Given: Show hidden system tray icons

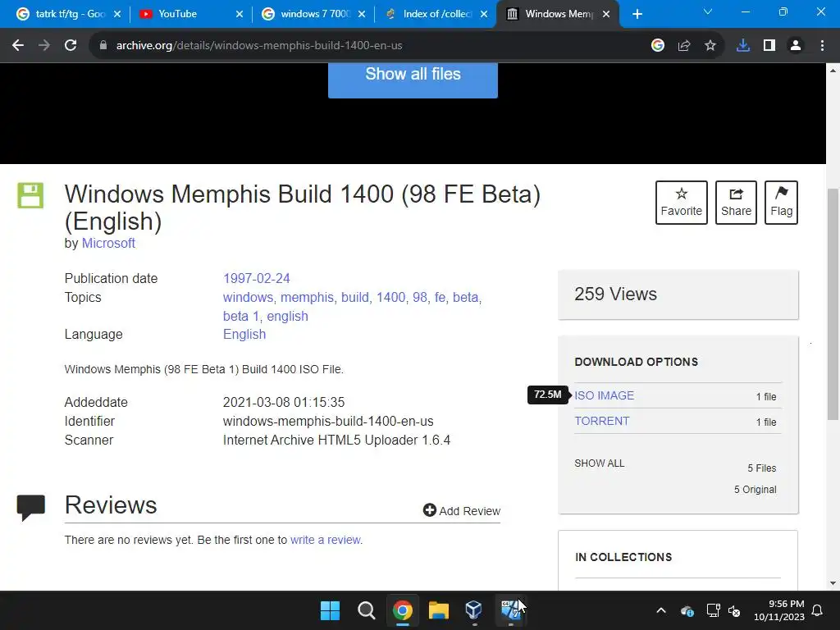Looking at the screenshot, I should tap(661, 610).
